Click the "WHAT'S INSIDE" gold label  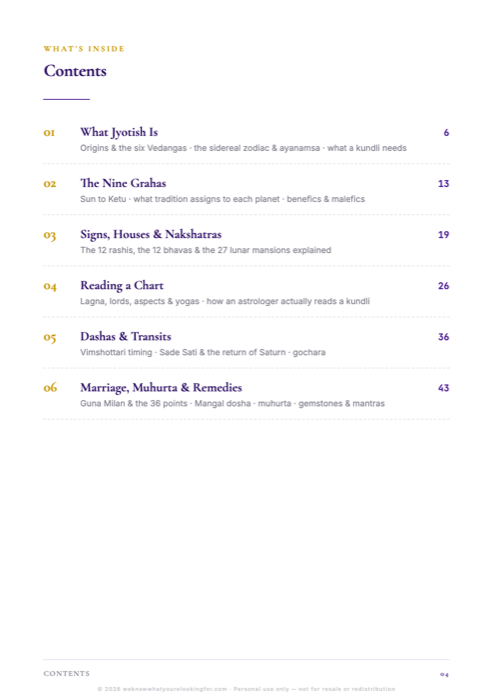(84, 49)
